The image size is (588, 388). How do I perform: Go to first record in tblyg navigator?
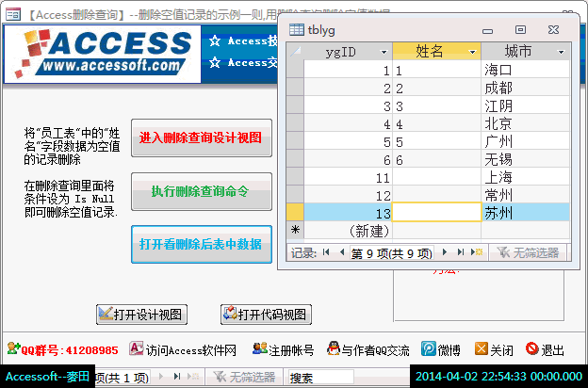click(x=326, y=252)
